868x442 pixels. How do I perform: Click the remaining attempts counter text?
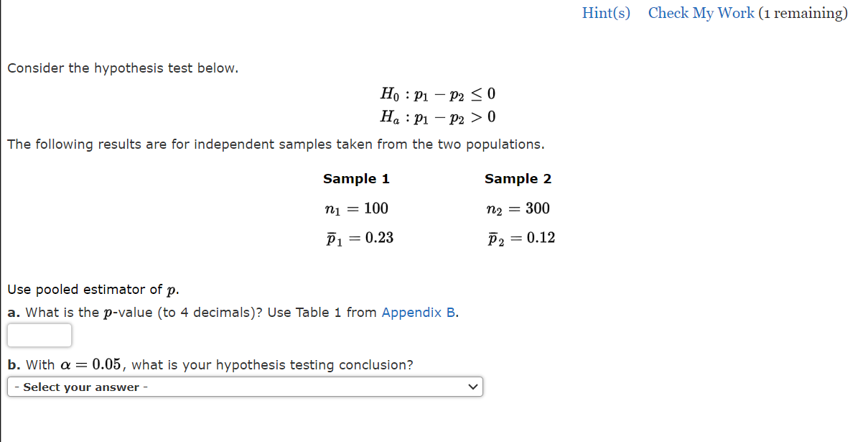coord(803,13)
